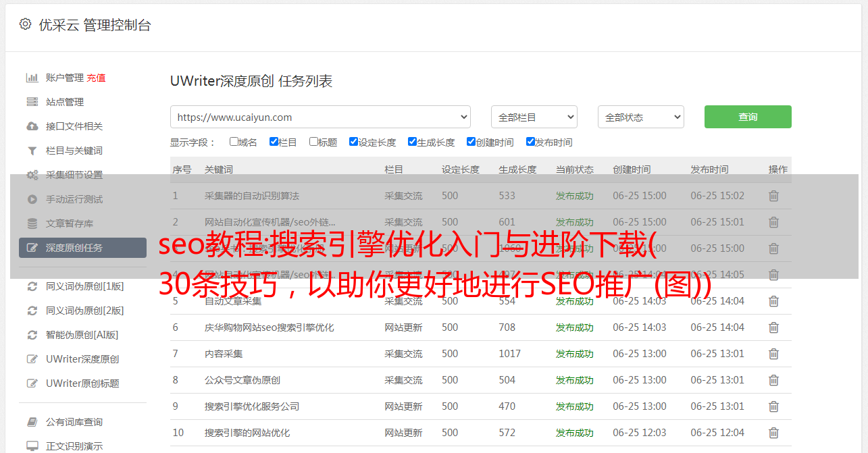Delete row 8 公众号文章伪原创 with the trash icon
Image resolution: width=868 pixels, height=453 pixels.
(774, 380)
